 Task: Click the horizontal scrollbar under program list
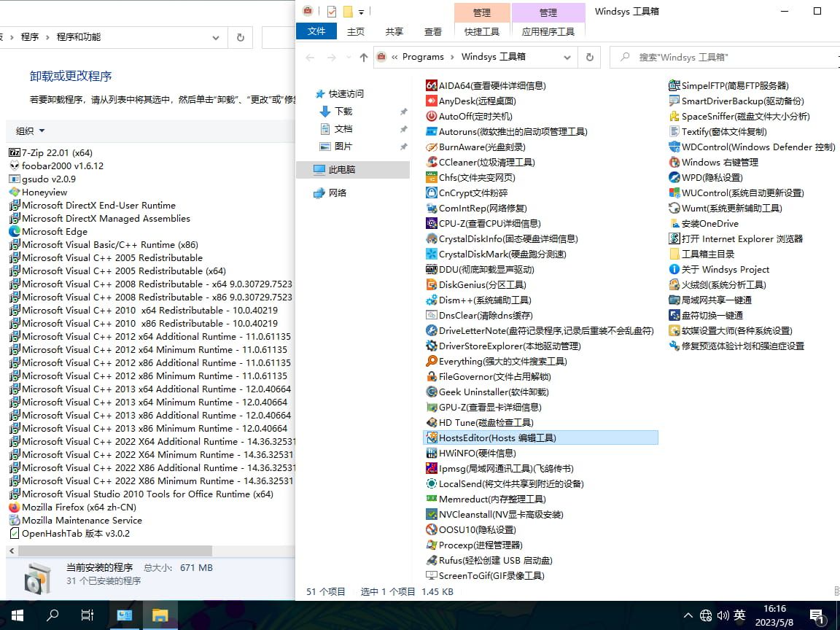point(109,551)
